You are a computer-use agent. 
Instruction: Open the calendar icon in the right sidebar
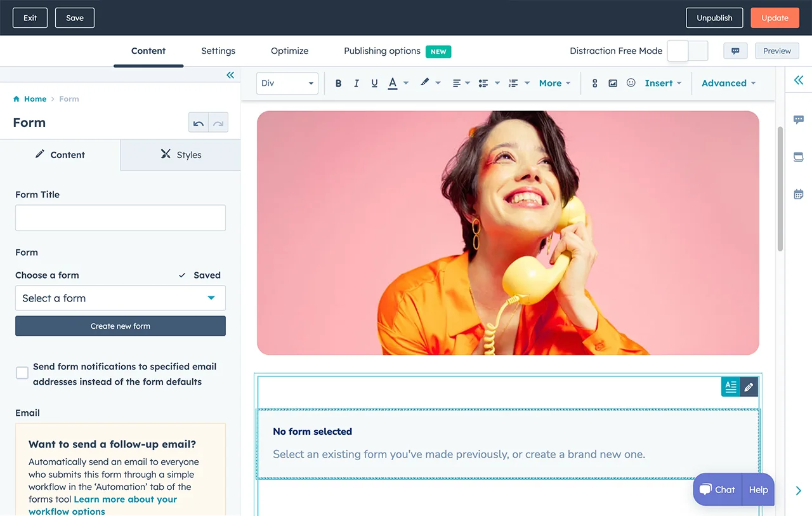pyautogui.click(x=798, y=194)
